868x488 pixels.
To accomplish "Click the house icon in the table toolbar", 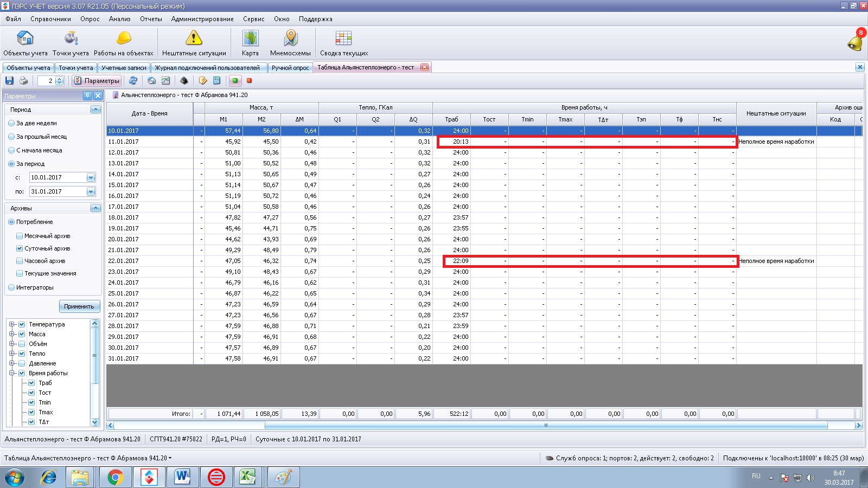I will pos(151,81).
